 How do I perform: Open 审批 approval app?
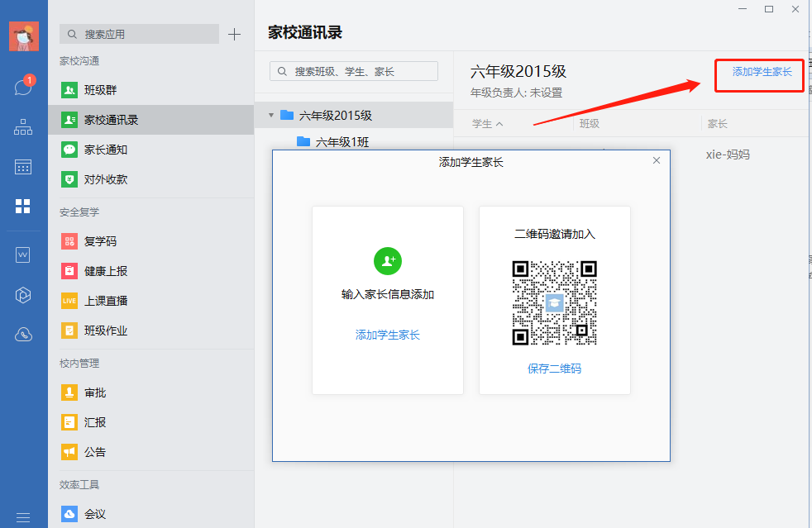150,392
